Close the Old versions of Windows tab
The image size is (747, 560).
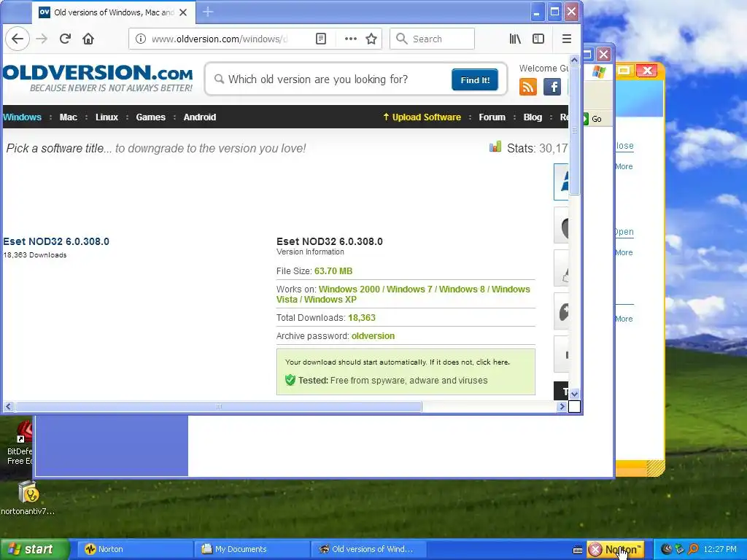(183, 12)
